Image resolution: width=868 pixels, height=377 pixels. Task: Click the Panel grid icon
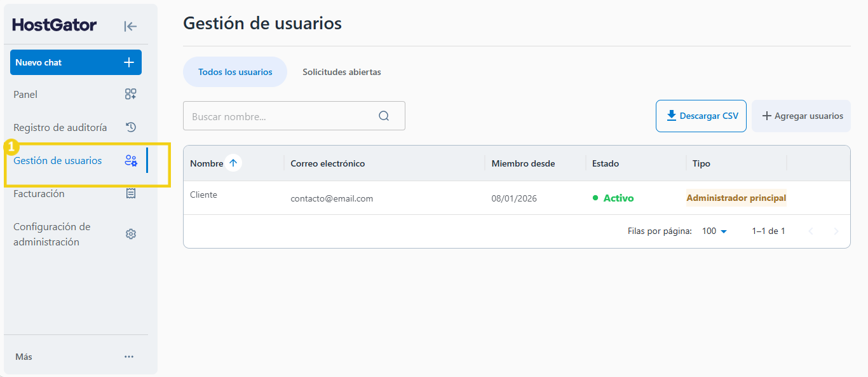coord(130,94)
